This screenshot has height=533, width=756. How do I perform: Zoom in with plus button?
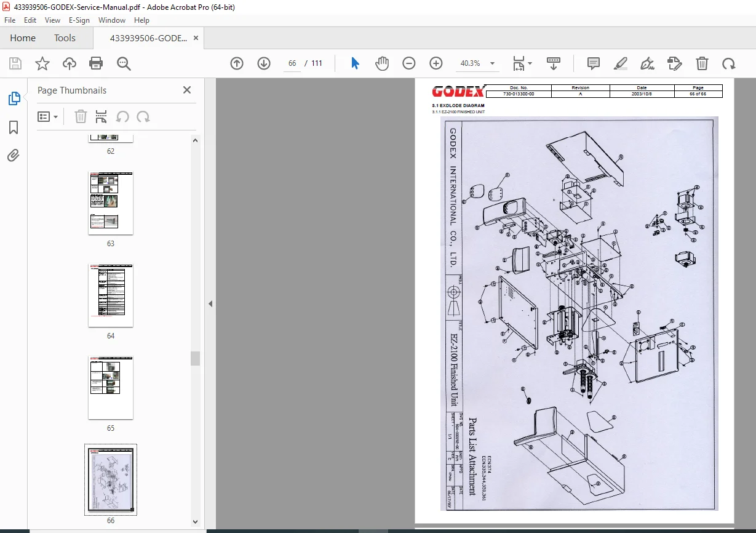tap(436, 63)
